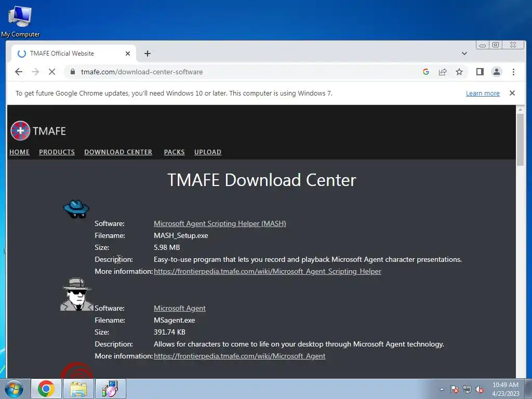Screen dimensions: 532x399
Task: Click the media program taskbar icon
Action: [x=111, y=389]
